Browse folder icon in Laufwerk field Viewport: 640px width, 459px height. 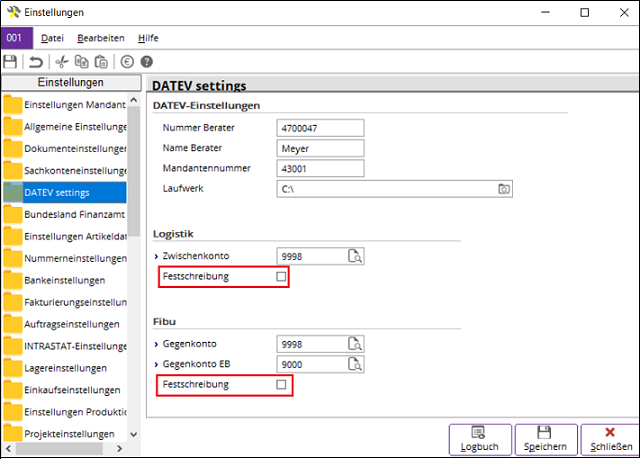[x=504, y=189]
